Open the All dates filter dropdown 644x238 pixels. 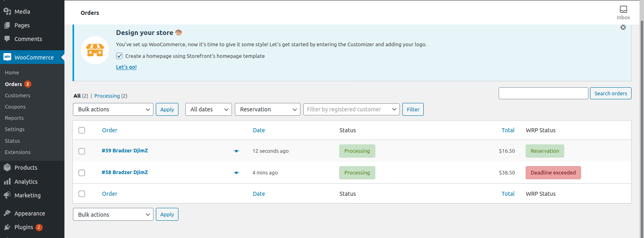point(208,109)
